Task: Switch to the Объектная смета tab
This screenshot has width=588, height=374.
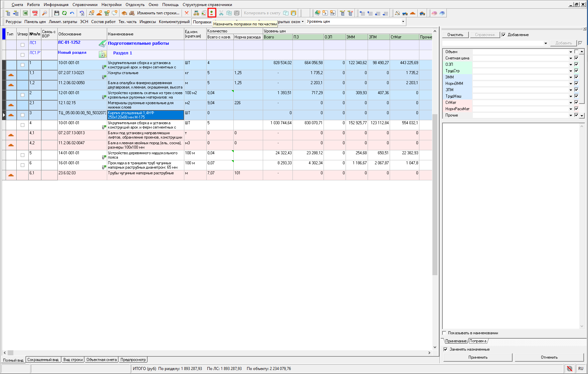Action: pyautogui.click(x=102, y=360)
